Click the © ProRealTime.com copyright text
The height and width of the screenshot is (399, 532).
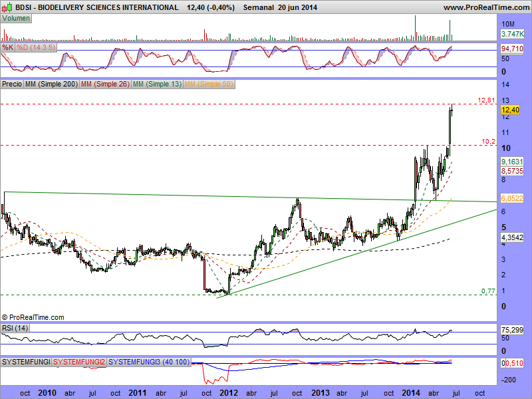(x=33, y=317)
